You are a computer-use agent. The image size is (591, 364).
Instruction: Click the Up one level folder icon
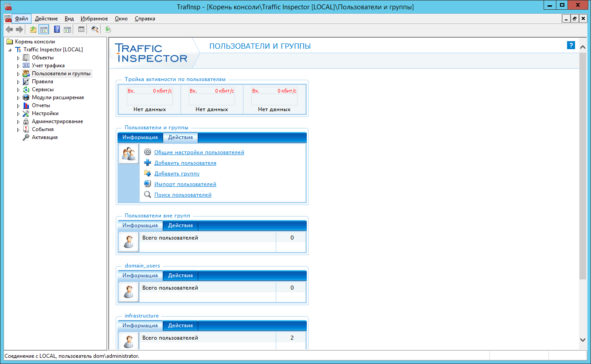(33, 30)
